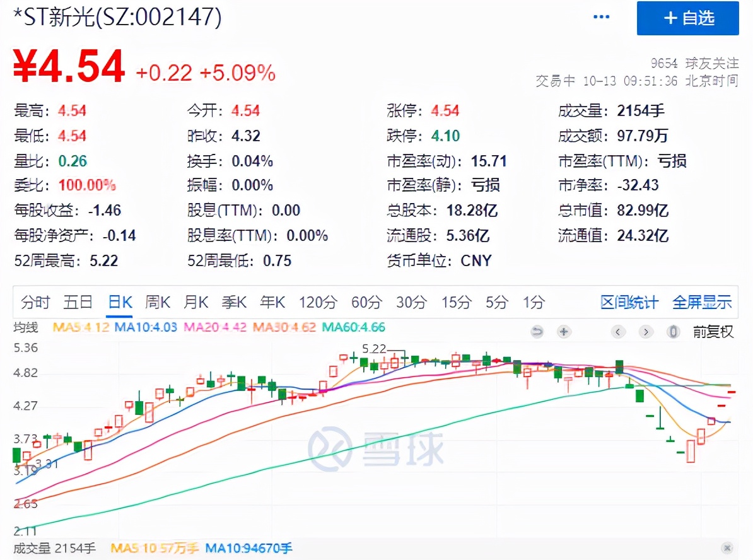
Task: Click the volume MA5 10.57万手 label
Action: [x=155, y=548]
